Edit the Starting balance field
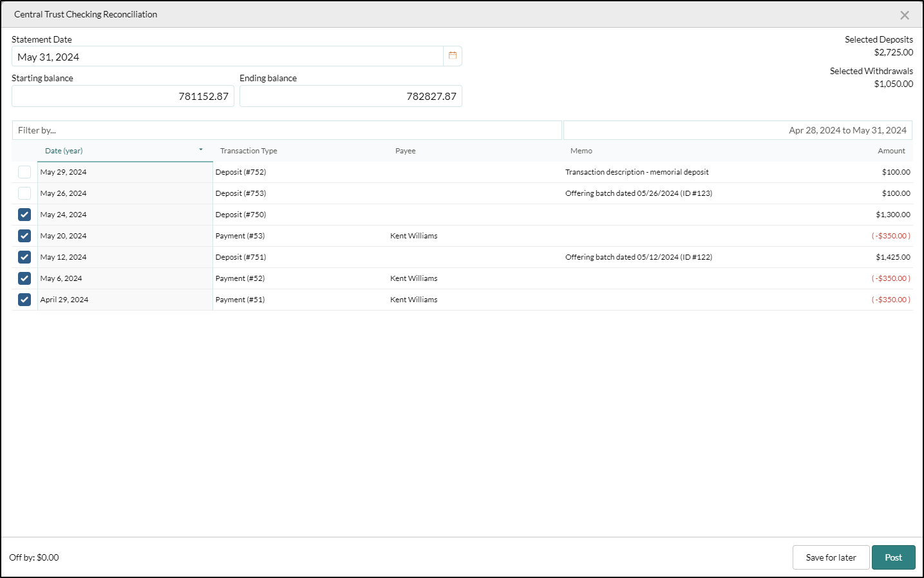This screenshot has height=578, width=924. pyautogui.click(x=123, y=96)
